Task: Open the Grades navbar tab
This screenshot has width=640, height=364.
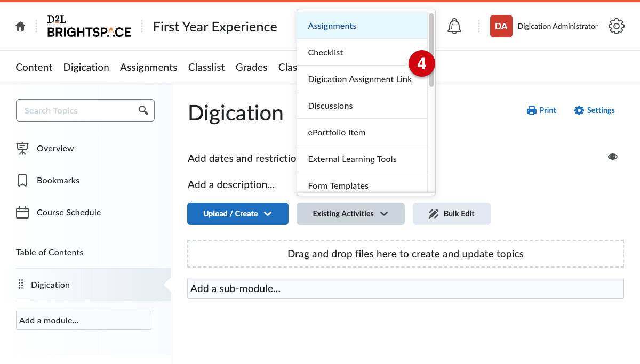Action: (252, 67)
